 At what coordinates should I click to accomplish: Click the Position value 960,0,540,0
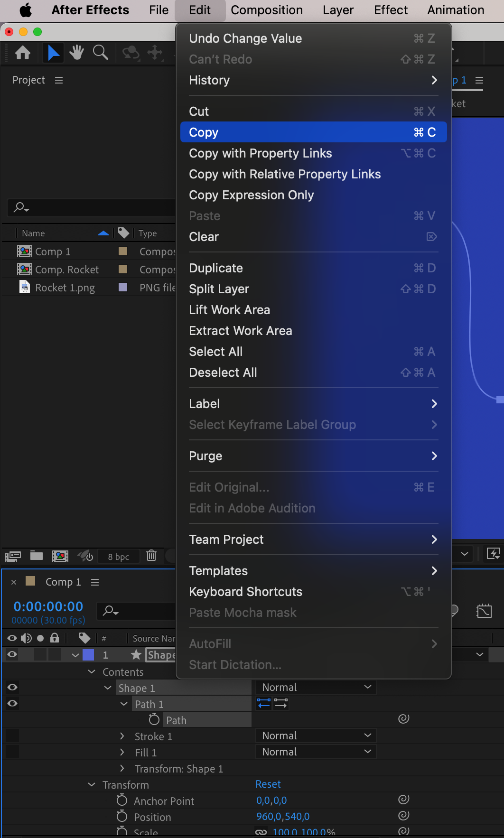(283, 816)
